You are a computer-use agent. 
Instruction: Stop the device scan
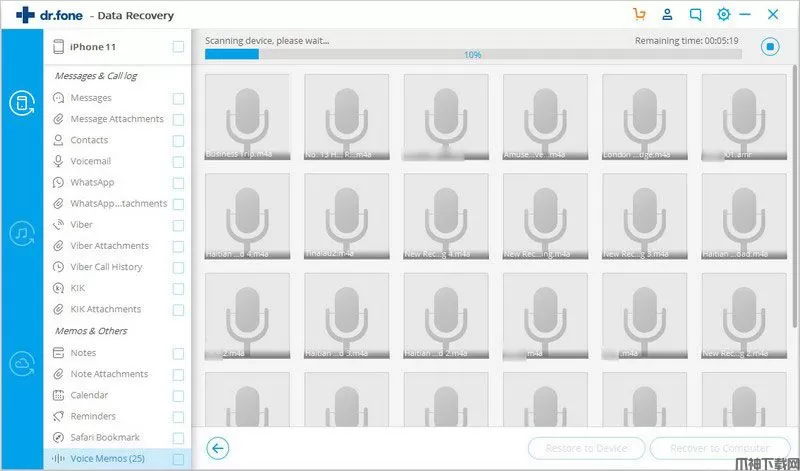(769, 46)
